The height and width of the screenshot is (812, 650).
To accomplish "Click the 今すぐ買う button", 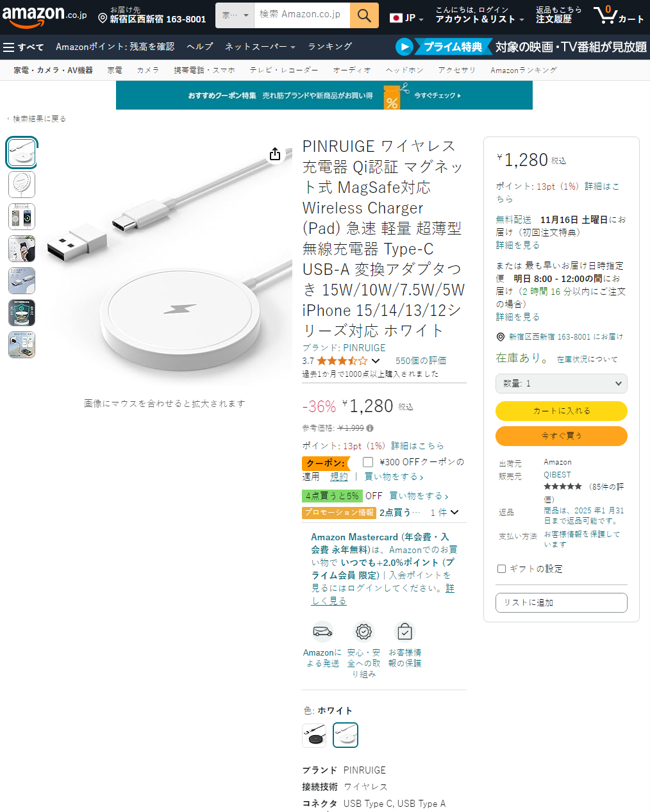I will click(562, 436).
